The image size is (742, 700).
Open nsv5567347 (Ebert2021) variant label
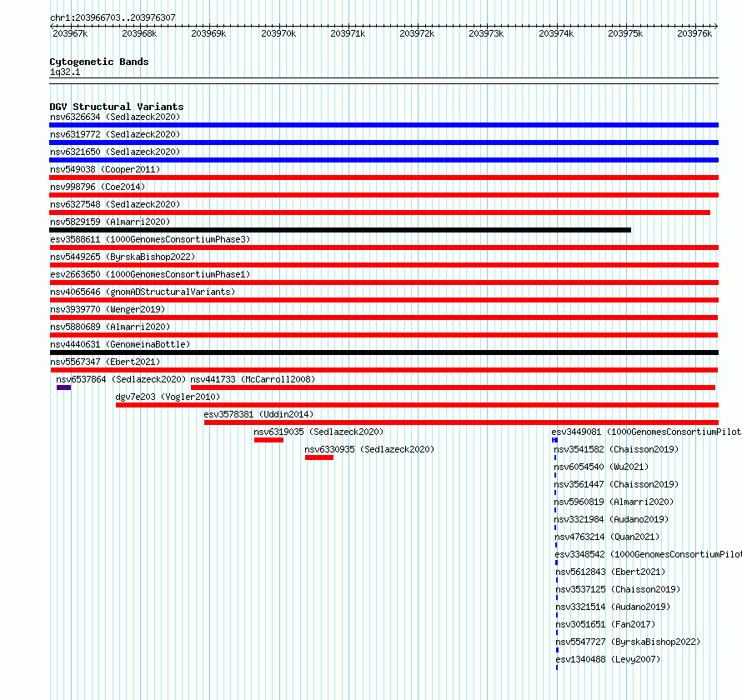tap(105, 362)
